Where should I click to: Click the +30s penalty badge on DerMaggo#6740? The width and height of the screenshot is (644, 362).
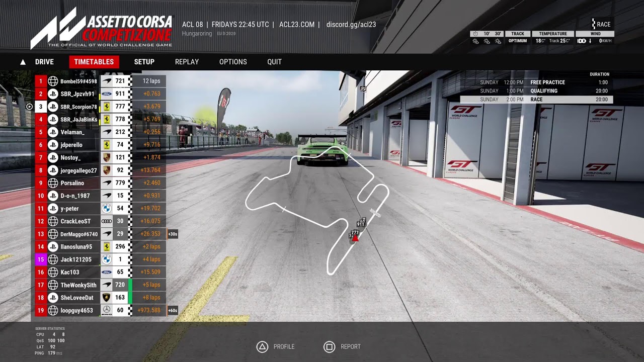173,234
